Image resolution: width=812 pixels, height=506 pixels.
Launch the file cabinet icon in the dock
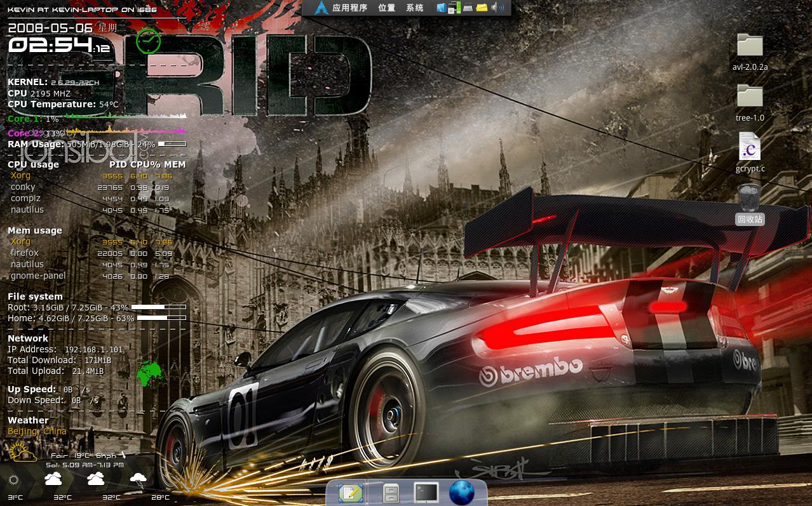[x=391, y=493]
